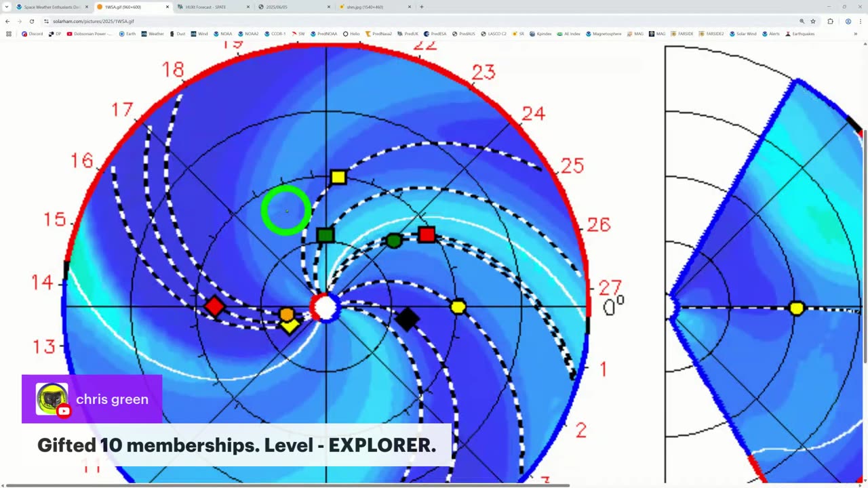Open the Weather bookmark
The width and height of the screenshot is (868, 488).
pyautogui.click(x=153, y=33)
